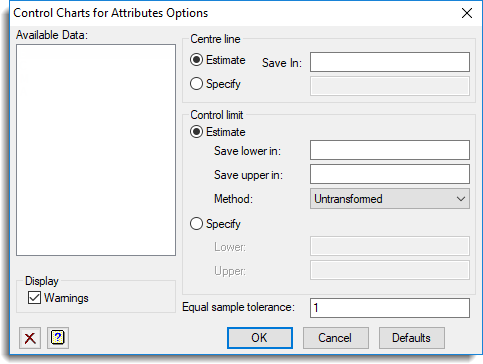The width and height of the screenshot is (483, 364).
Task: Focus the Centre line Save In field
Action: coord(390,62)
